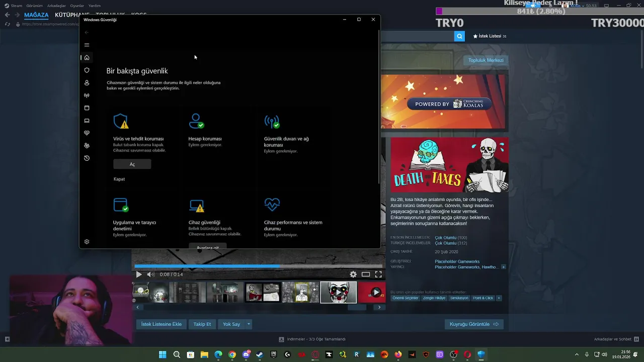Click the Önemli Seçimler tag
This screenshot has height=362, width=644.
pos(406,298)
